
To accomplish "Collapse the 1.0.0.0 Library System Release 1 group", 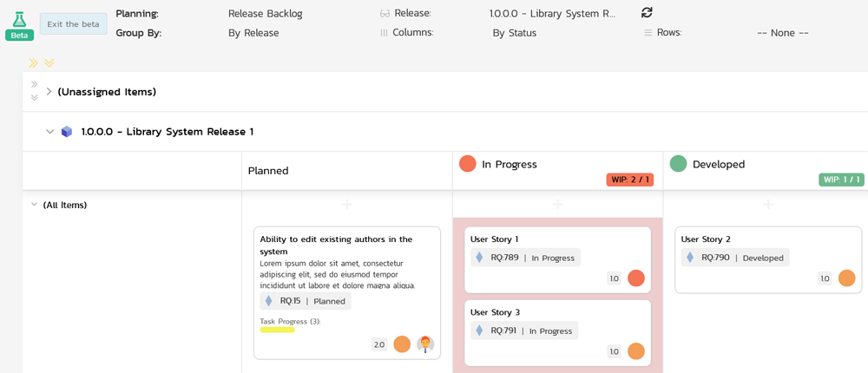I will pos(49,132).
